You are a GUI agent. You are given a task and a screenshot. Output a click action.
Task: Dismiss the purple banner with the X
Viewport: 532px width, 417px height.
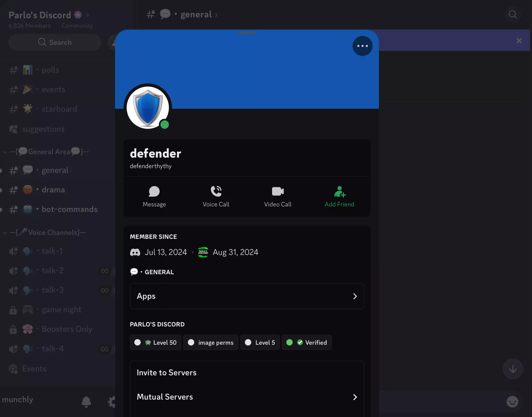coord(519,41)
